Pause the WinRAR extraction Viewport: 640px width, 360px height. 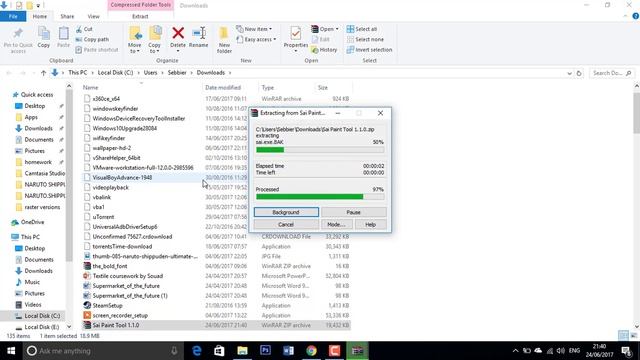(x=353, y=212)
